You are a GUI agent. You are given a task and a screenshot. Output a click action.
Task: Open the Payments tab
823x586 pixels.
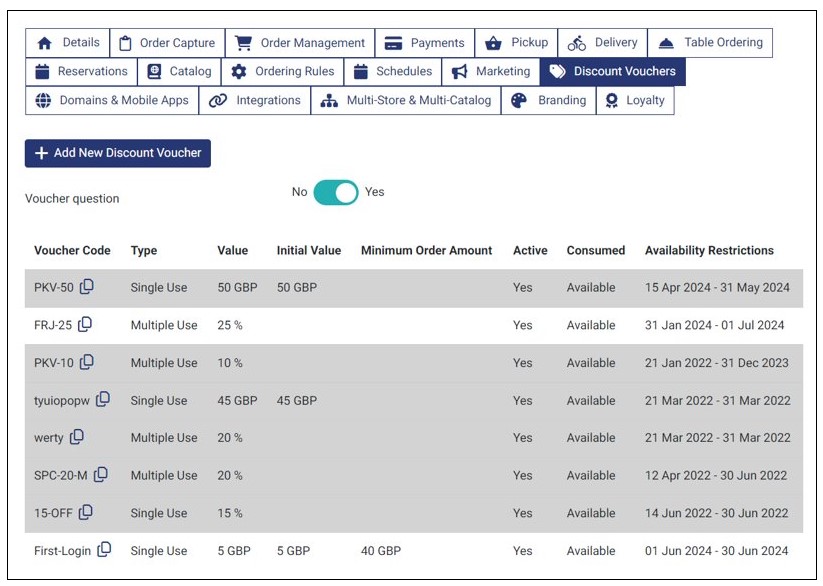pyautogui.click(x=425, y=43)
